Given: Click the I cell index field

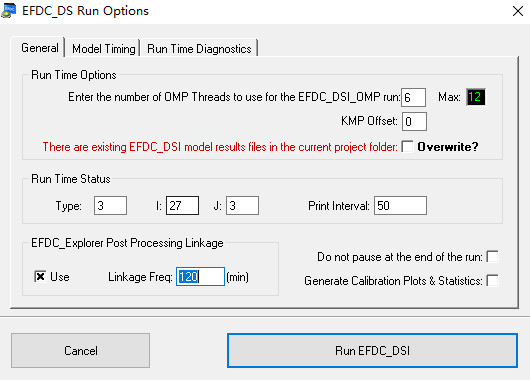Looking at the screenshot, I should (x=182, y=206).
